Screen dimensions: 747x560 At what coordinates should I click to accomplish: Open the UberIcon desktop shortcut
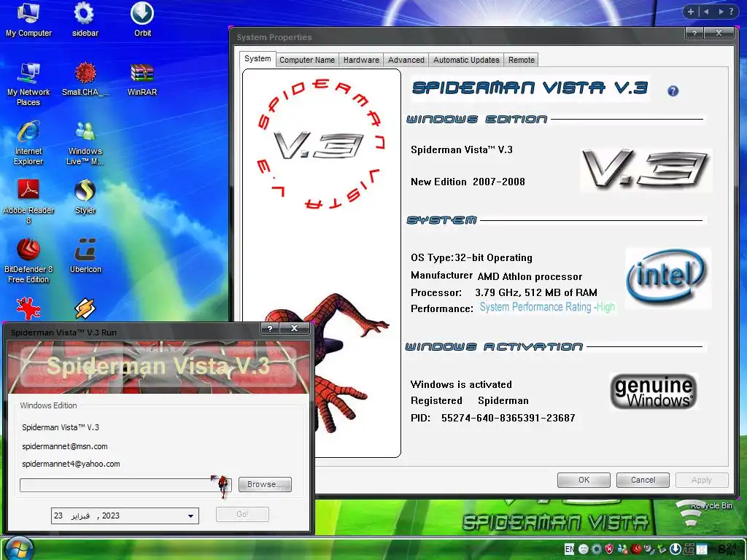(85, 255)
